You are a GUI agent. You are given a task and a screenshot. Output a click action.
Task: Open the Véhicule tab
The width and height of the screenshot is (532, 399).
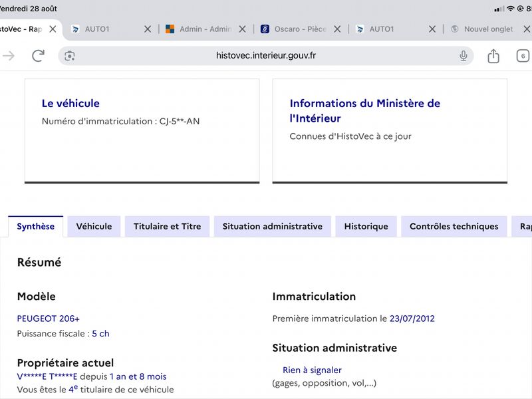tap(94, 226)
